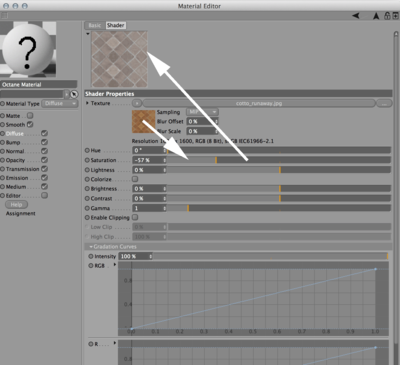This screenshot has height=365, width=400.
Task: Click the texture browse ellipsis button
Action: (x=384, y=103)
